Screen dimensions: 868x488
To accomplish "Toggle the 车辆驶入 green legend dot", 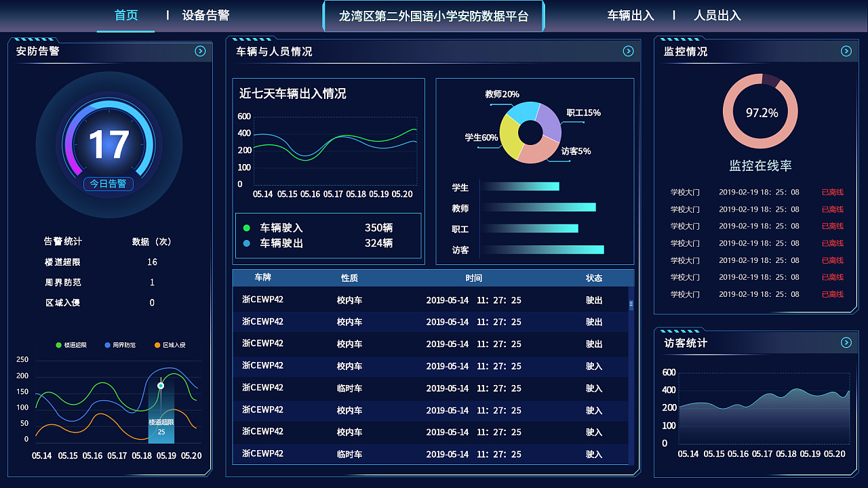I will 246,228.
